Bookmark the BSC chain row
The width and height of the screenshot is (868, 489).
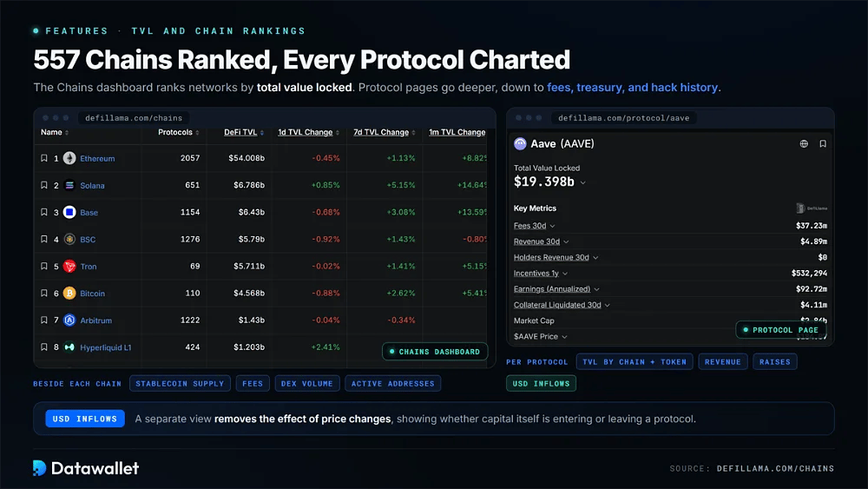coord(43,239)
